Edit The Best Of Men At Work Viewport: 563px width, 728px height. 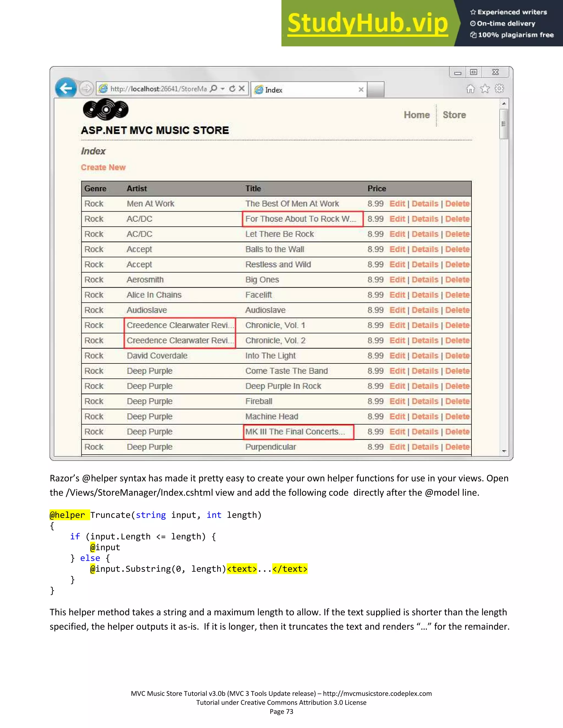point(397,204)
